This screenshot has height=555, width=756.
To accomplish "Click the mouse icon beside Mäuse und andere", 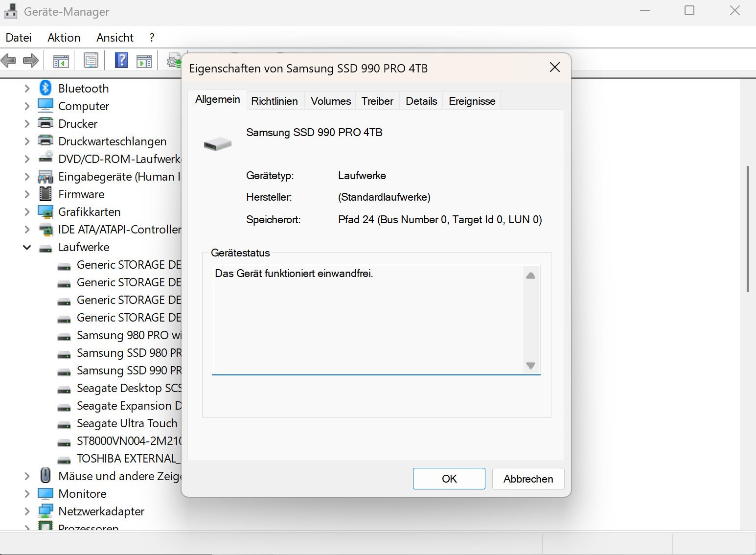I will 46,476.
